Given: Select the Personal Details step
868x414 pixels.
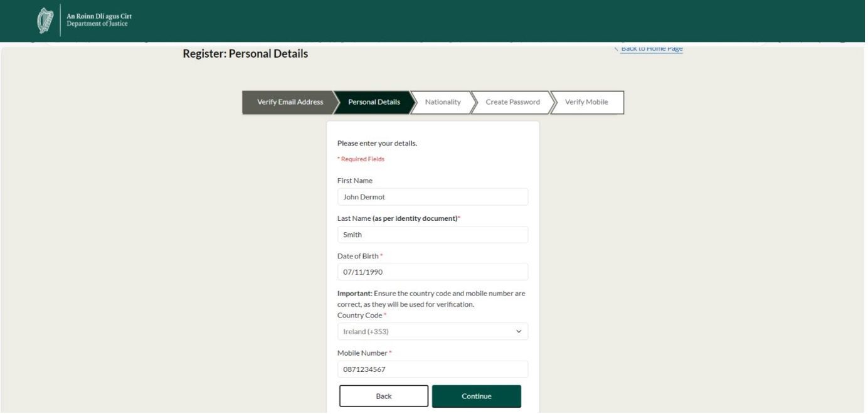Looking at the screenshot, I should click(374, 102).
